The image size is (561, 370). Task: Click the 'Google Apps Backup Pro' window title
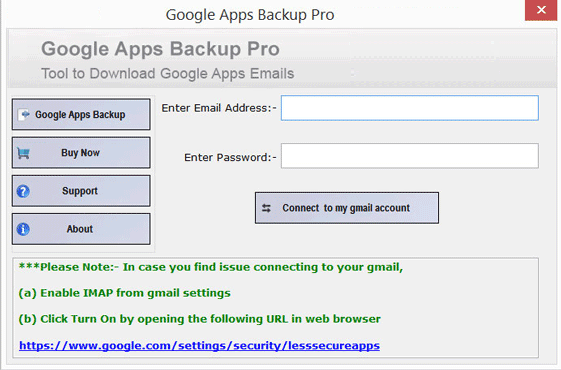tap(250, 15)
